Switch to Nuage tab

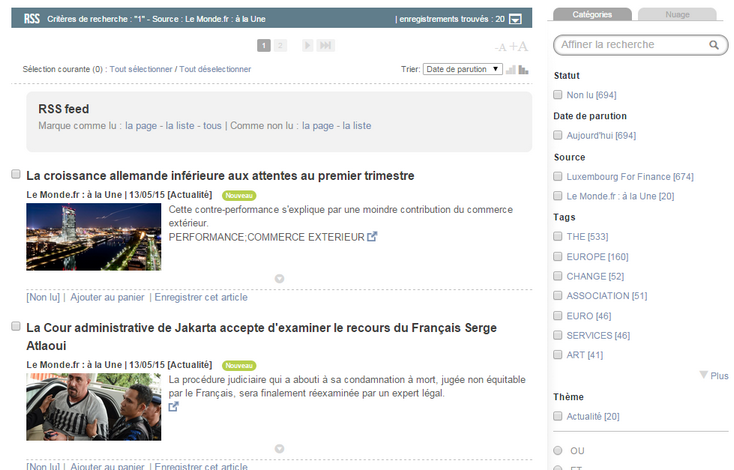[x=677, y=15]
